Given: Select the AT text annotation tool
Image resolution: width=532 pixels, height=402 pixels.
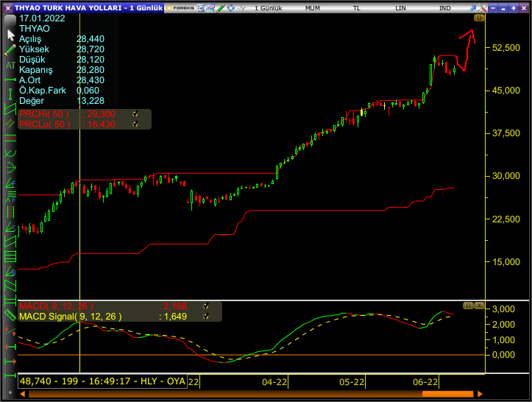Looking at the screenshot, I should [x=10, y=66].
